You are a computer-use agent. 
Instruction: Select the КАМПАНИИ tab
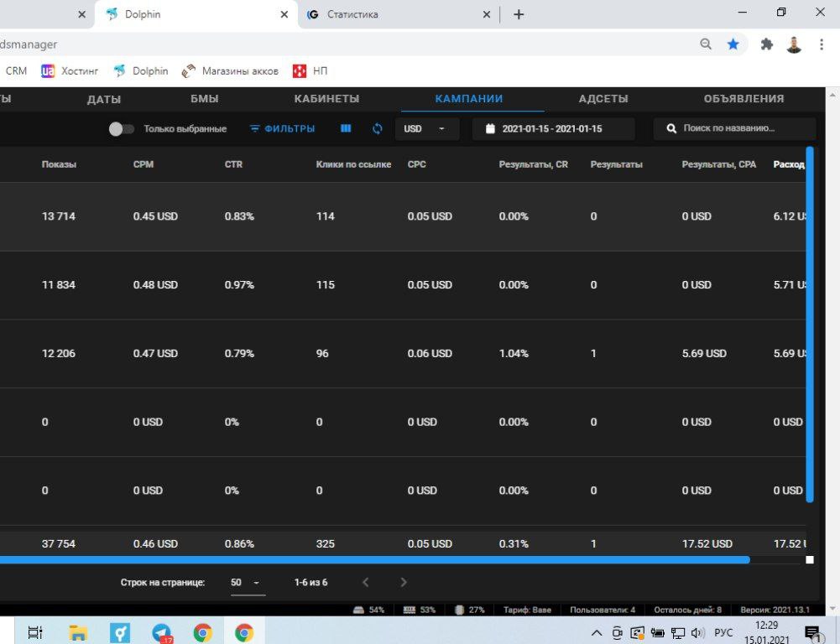[469, 99]
